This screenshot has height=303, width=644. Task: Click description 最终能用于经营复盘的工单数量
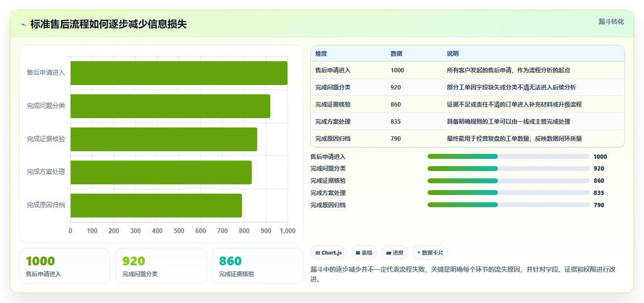pyautogui.click(x=514, y=139)
